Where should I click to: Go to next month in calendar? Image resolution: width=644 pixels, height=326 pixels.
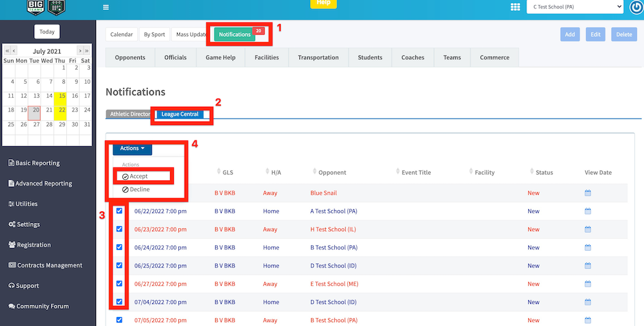click(x=80, y=51)
